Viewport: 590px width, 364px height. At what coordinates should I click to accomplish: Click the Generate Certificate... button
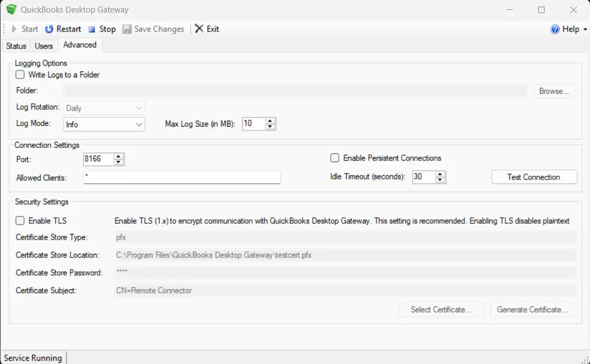(533, 309)
